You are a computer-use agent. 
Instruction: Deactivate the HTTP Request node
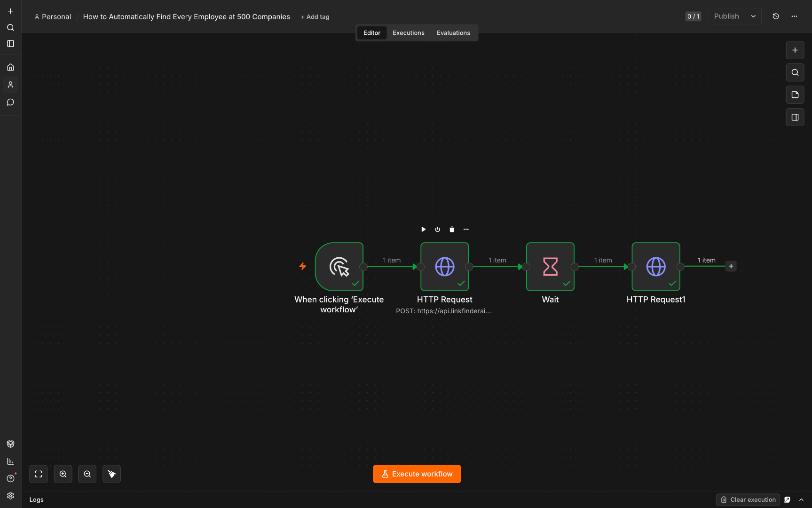(438, 230)
